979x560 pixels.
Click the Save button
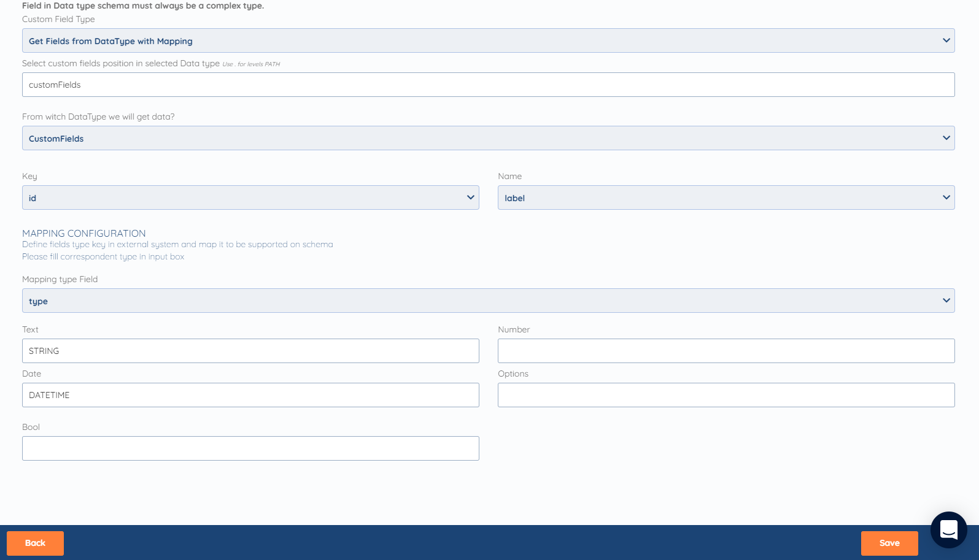[x=889, y=543]
